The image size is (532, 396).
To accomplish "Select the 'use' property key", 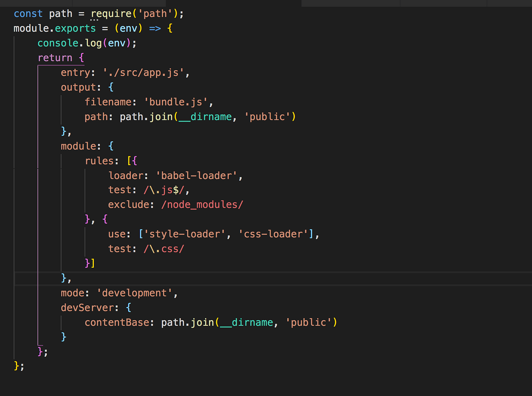I will pyautogui.click(x=117, y=234).
